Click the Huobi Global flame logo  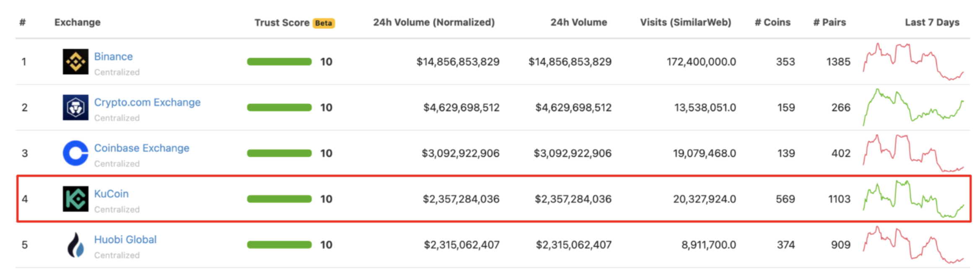coord(75,245)
